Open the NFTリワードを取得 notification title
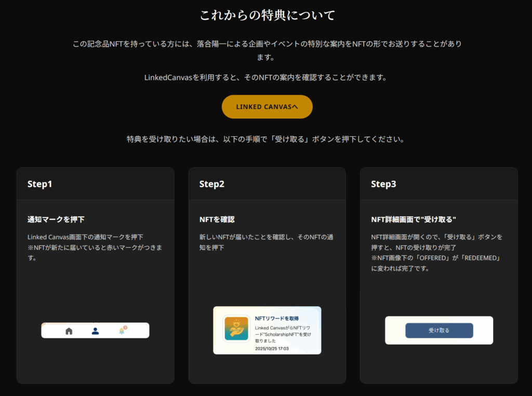The width and height of the screenshot is (532, 396). click(277, 318)
